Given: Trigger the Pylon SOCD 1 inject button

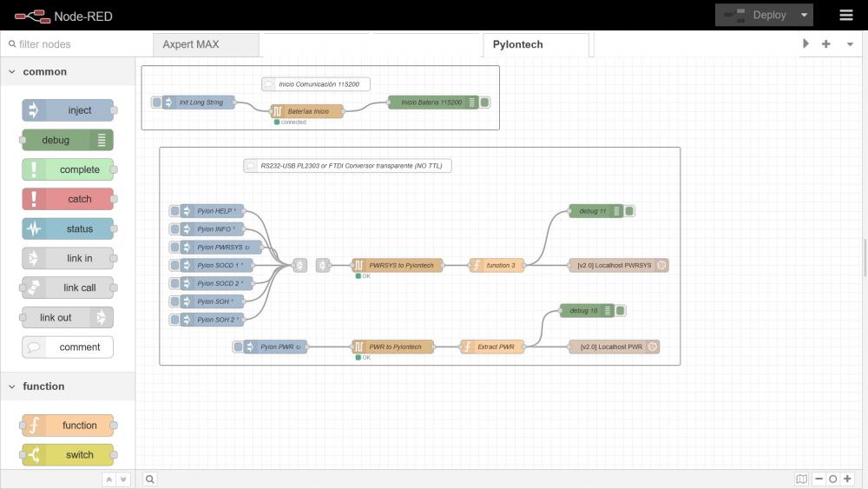Looking at the screenshot, I should coord(175,265).
